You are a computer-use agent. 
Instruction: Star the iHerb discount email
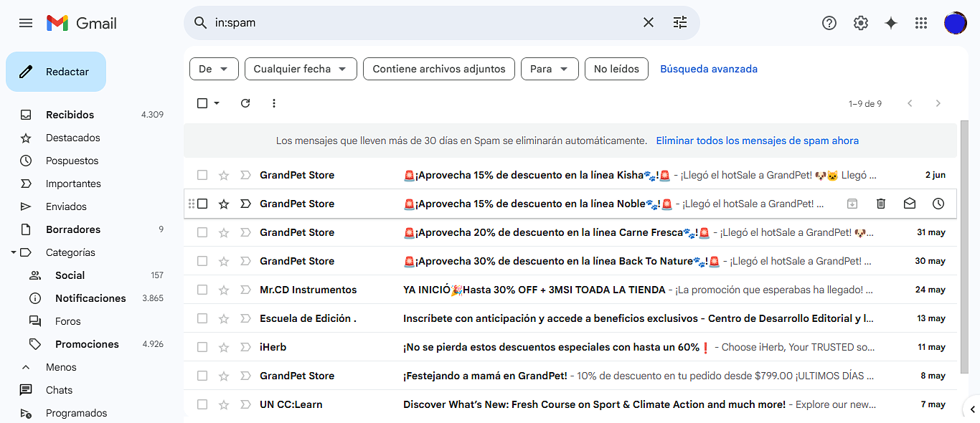click(x=223, y=347)
